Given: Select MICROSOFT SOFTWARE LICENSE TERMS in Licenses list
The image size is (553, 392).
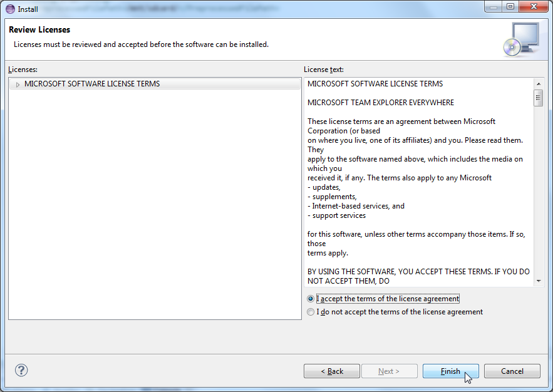Looking at the screenshot, I should [x=92, y=84].
